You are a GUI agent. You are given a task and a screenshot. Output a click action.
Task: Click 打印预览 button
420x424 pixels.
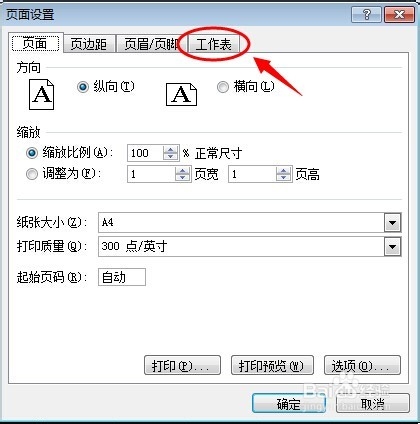272,366
